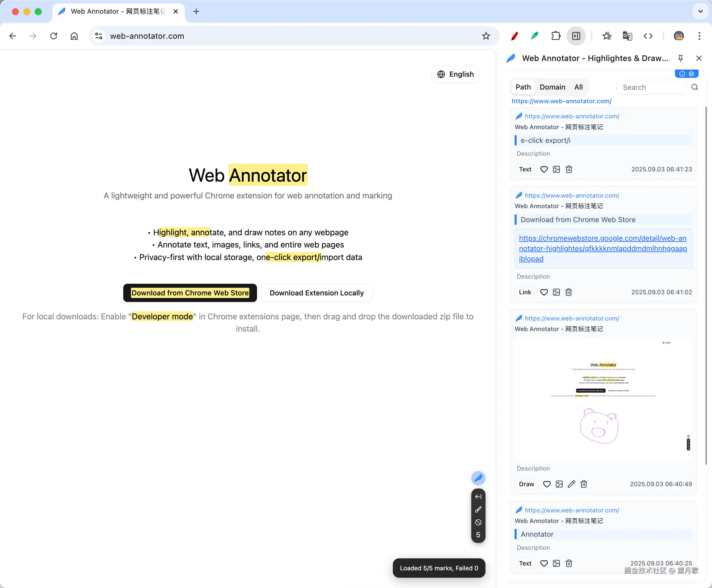This screenshot has height=588, width=712.
Task: Open the chromewebstore.google.com link
Action: [603, 249]
